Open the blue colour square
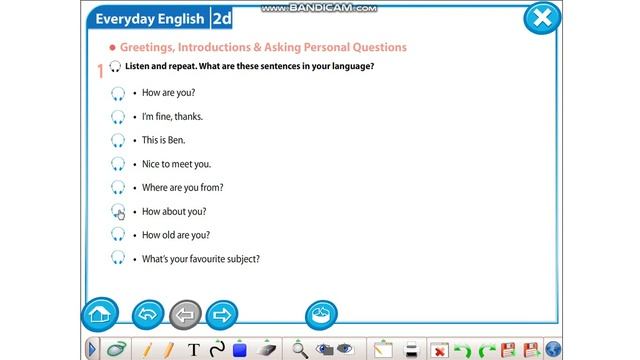The width and height of the screenshot is (640, 360). [x=240, y=349]
